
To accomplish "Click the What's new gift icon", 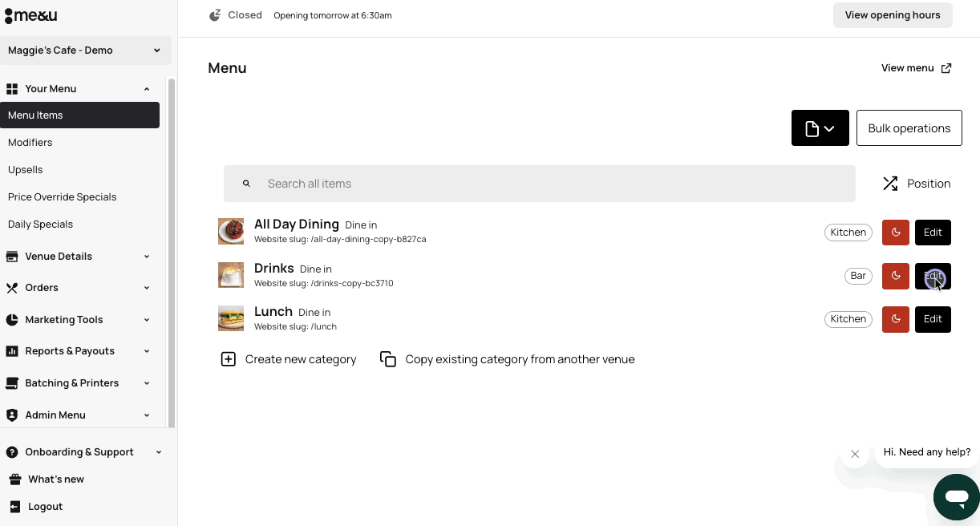I will coord(15,479).
